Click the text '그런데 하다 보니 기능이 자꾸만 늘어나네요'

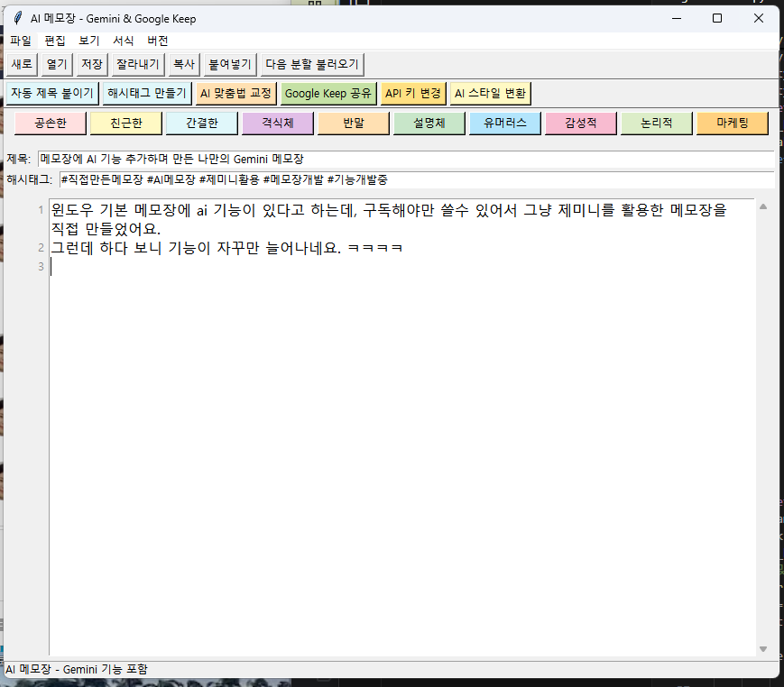coord(196,248)
